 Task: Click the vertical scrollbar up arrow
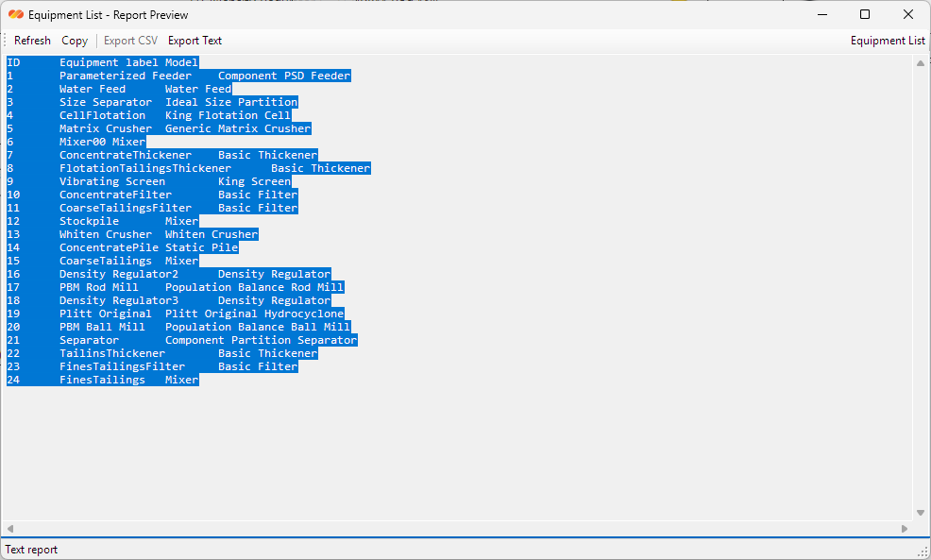tap(921, 63)
